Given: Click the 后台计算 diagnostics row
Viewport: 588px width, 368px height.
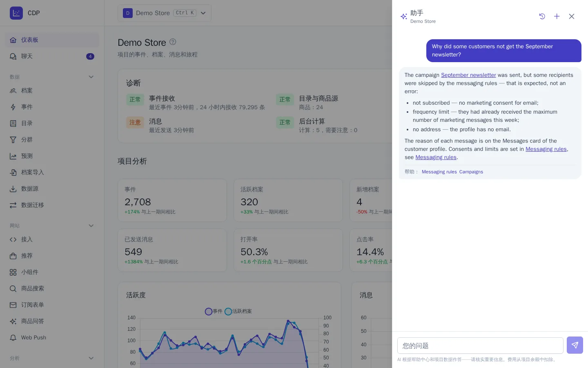Looking at the screenshot, I should 317,126.
